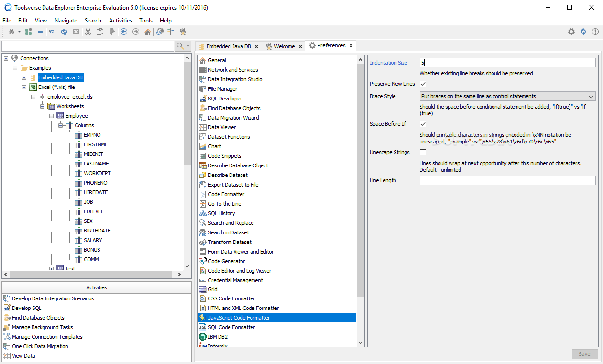The width and height of the screenshot is (603, 364).
Task: Select the IBM DB2 preference entry
Action: point(218,337)
